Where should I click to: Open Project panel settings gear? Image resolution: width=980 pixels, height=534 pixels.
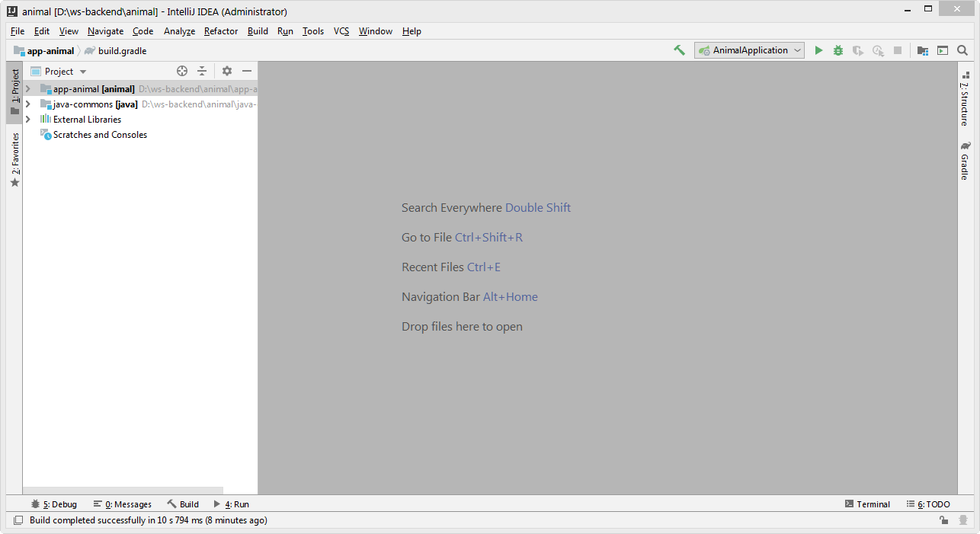click(x=227, y=71)
